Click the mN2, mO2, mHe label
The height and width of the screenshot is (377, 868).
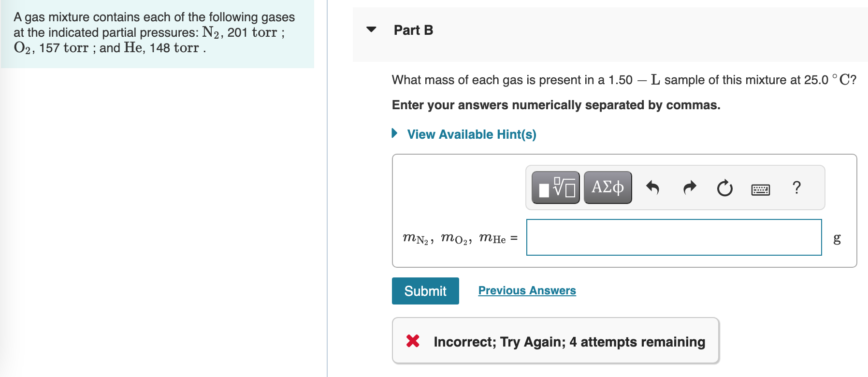(459, 237)
